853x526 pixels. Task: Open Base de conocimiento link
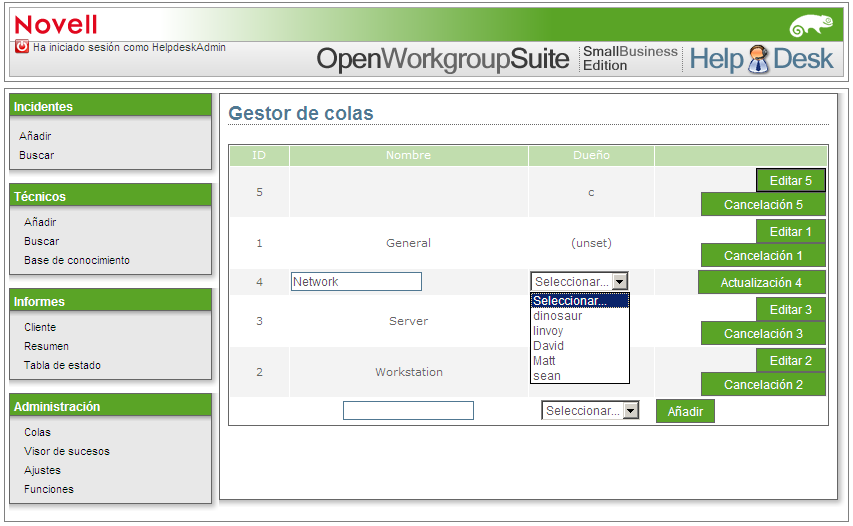tap(77, 260)
